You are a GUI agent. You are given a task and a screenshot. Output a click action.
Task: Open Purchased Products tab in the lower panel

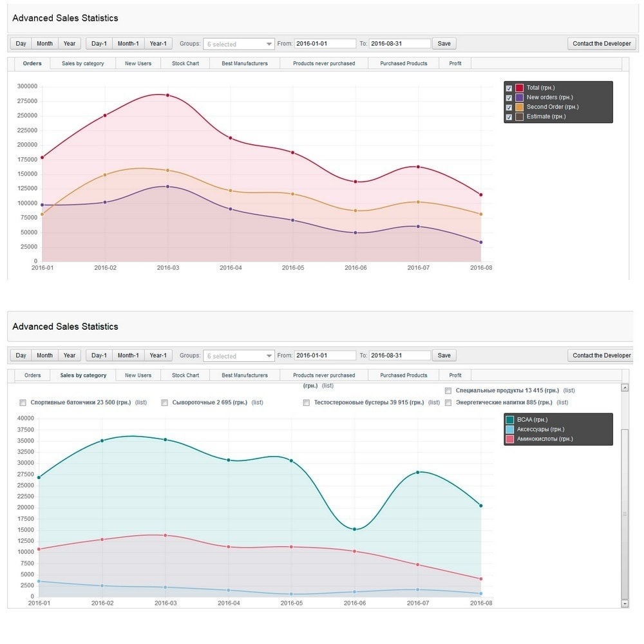click(x=404, y=375)
